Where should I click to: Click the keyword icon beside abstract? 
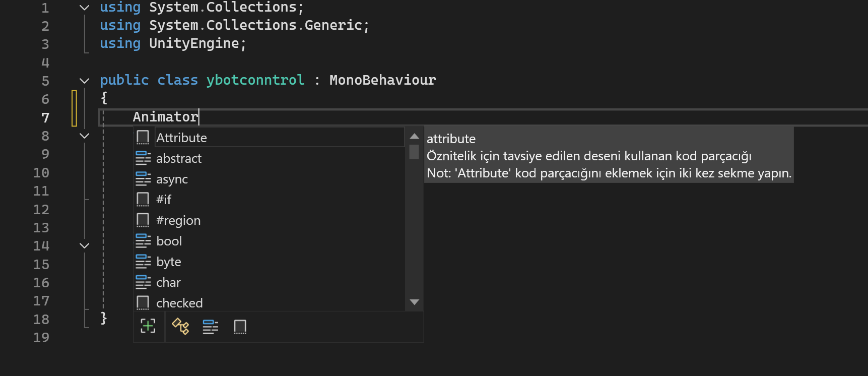pos(143,158)
